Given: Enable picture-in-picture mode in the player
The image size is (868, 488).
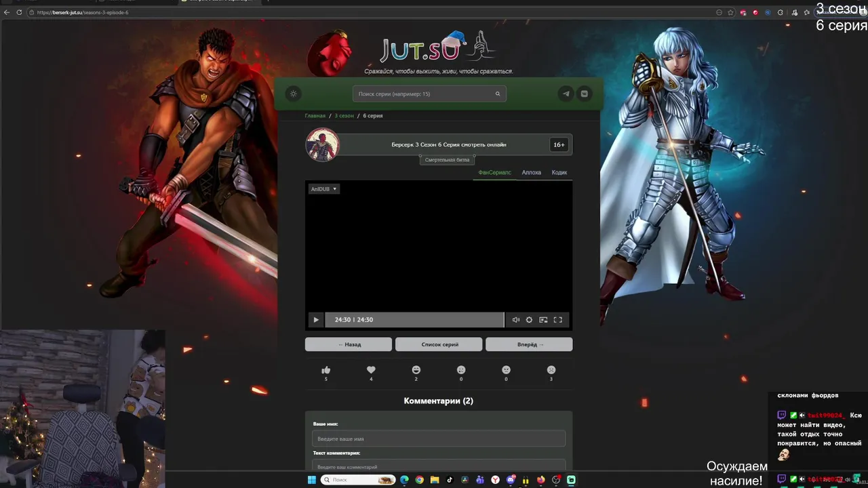Looking at the screenshot, I should point(543,320).
